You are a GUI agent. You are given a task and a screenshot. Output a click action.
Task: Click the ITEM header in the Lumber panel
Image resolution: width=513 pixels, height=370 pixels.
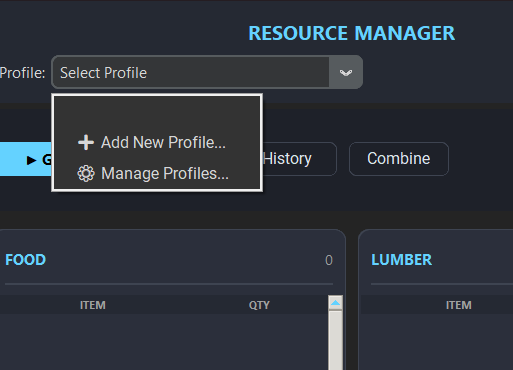459,305
